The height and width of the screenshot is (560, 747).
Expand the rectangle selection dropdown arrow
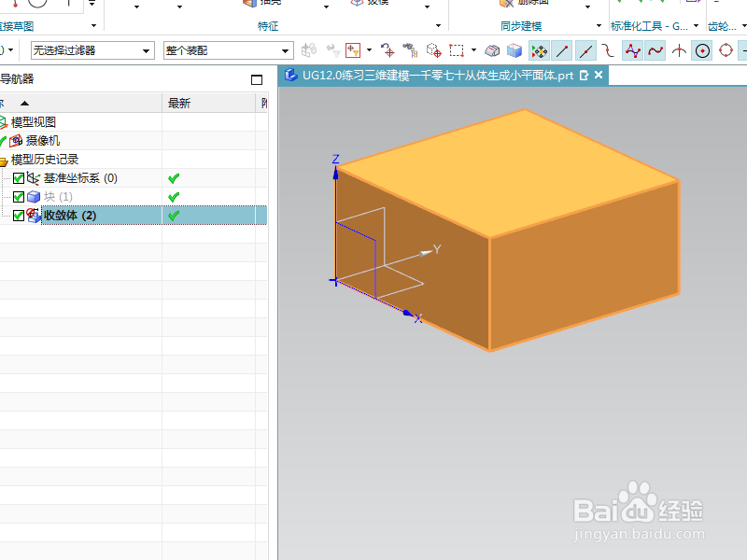(473, 50)
